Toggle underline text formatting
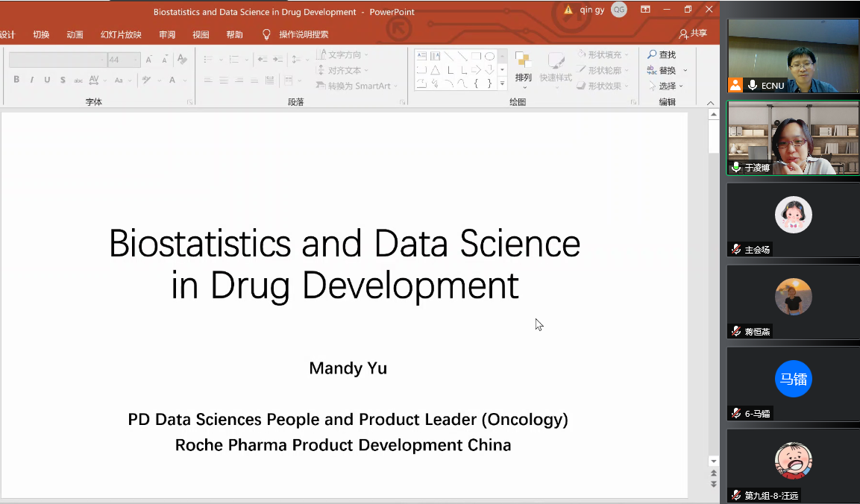Screen dimensions: 860x504 [47, 81]
